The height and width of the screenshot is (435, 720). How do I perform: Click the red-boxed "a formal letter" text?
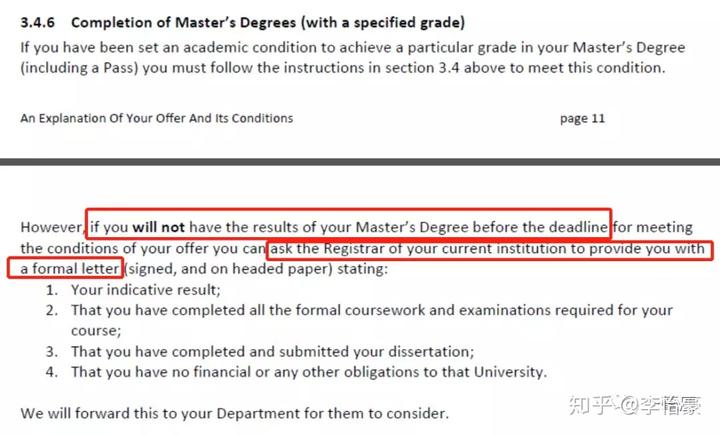click(69, 268)
